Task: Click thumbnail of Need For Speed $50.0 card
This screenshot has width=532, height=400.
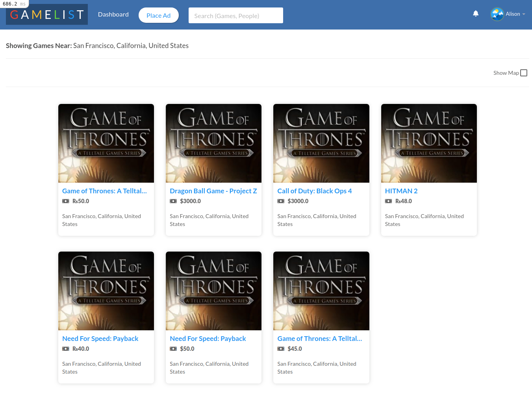Action: click(x=213, y=291)
